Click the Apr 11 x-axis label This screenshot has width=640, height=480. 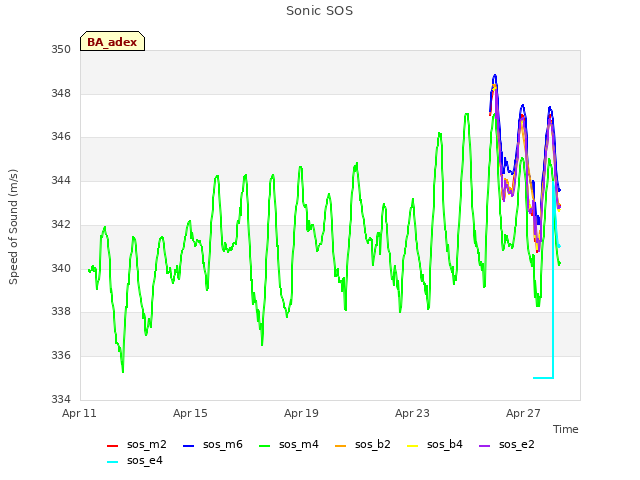coord(79,413)
